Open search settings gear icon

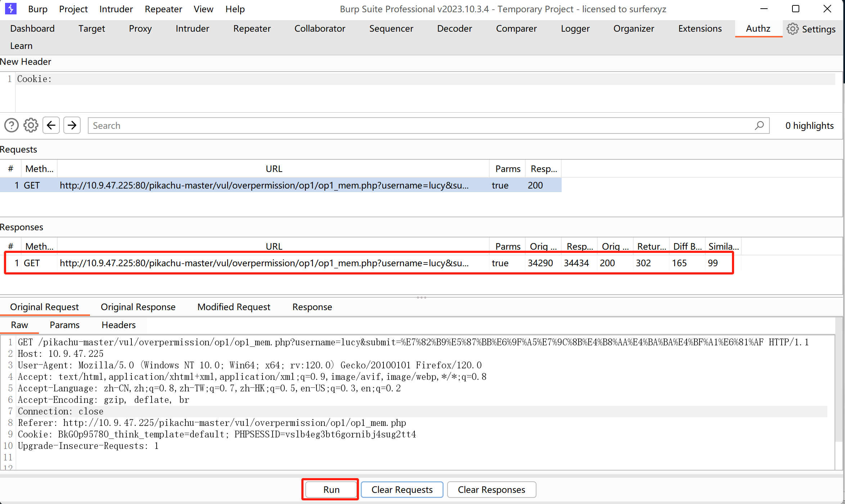coord(31,126)
